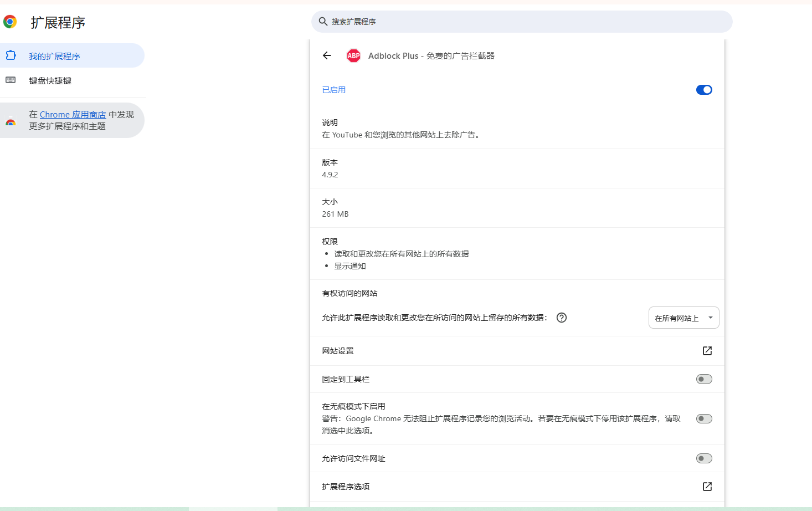The width and height of the screenshot is (812, 511).
Task: Open 扩展程序选项 external link icon
Action: 707,487
